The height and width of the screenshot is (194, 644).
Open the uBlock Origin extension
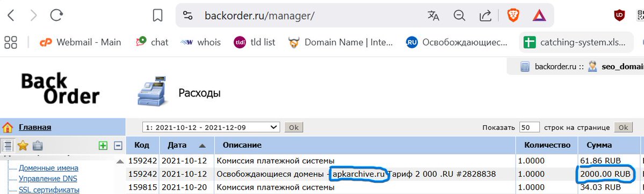pyautogui.click(x=619, y=16)
